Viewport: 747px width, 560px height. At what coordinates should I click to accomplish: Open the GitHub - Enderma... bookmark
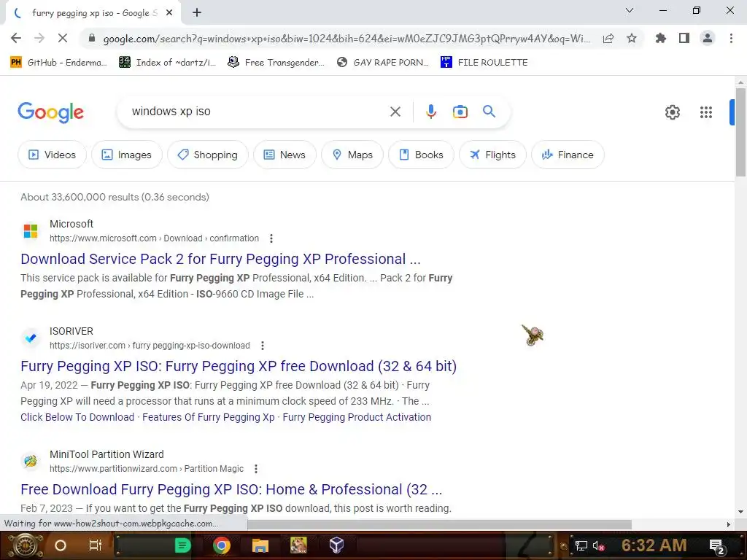[x=58, y=63]
